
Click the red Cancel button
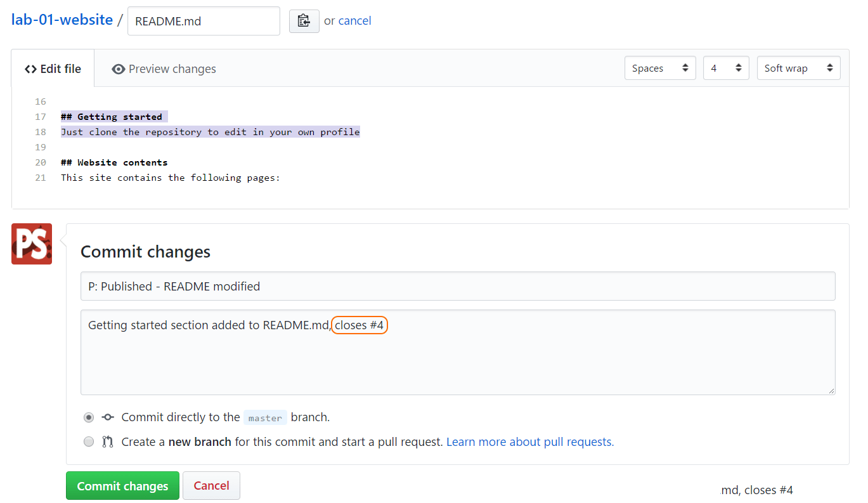[x=211, y=486]
